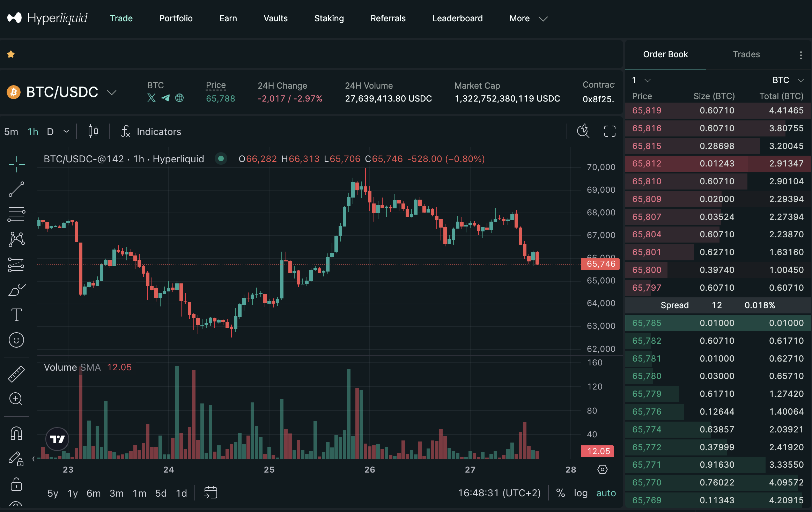Screen dimensions: 812x512
Task: Set chart range to 5d
Action: 161,493
